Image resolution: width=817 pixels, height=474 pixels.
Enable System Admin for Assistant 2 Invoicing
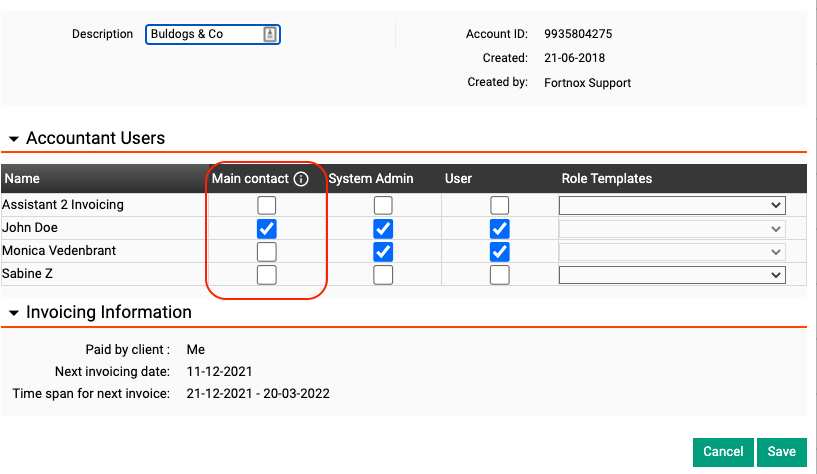(383, 205)
